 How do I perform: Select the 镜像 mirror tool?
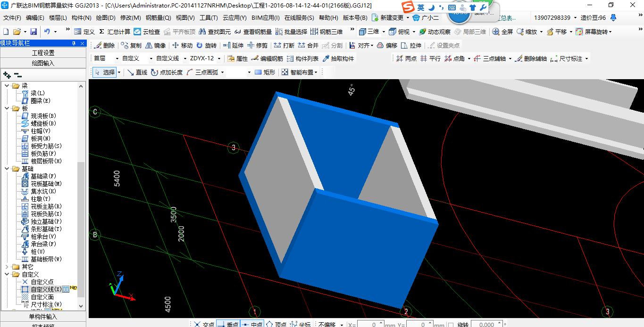[156, 45]
